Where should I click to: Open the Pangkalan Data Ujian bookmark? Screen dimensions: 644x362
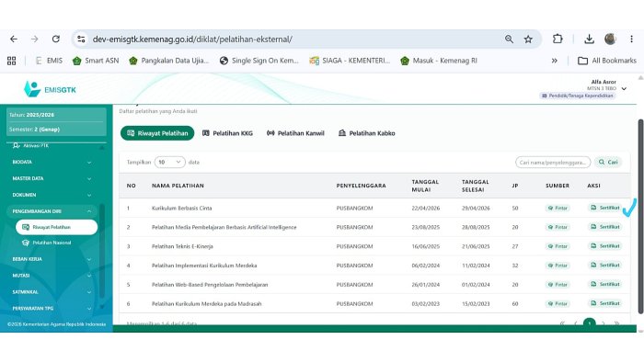click(x=168, y=61)
